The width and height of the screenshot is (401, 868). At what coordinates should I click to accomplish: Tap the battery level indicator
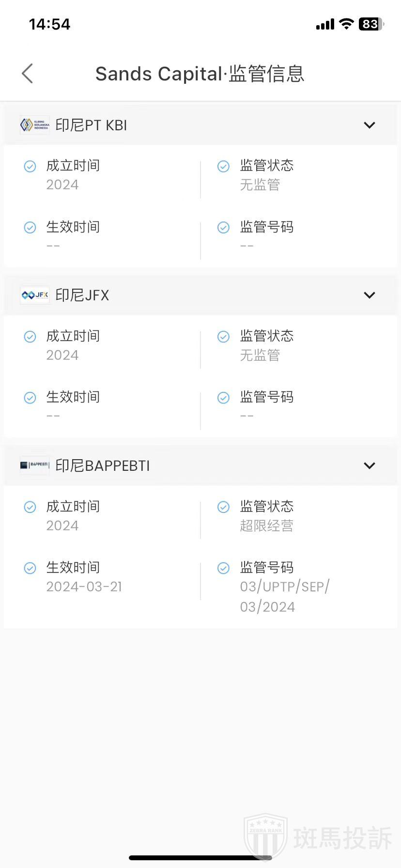(x=371, y=24)
